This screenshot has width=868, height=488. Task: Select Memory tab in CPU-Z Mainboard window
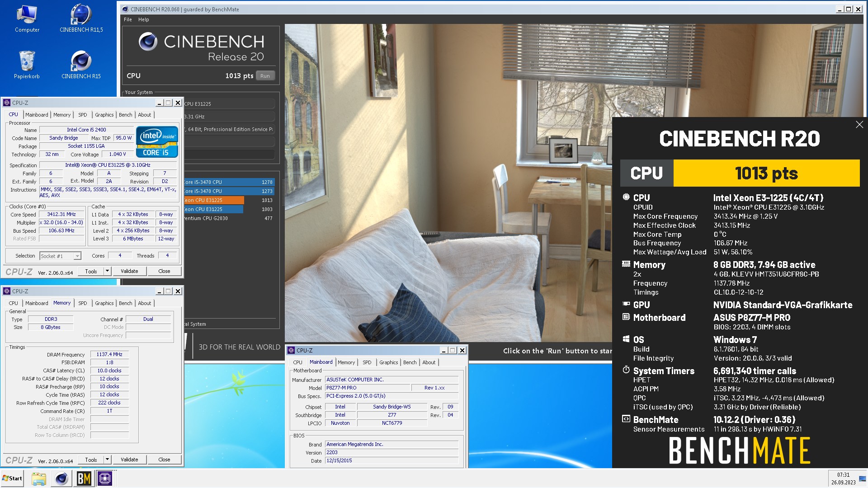point(346,362)
